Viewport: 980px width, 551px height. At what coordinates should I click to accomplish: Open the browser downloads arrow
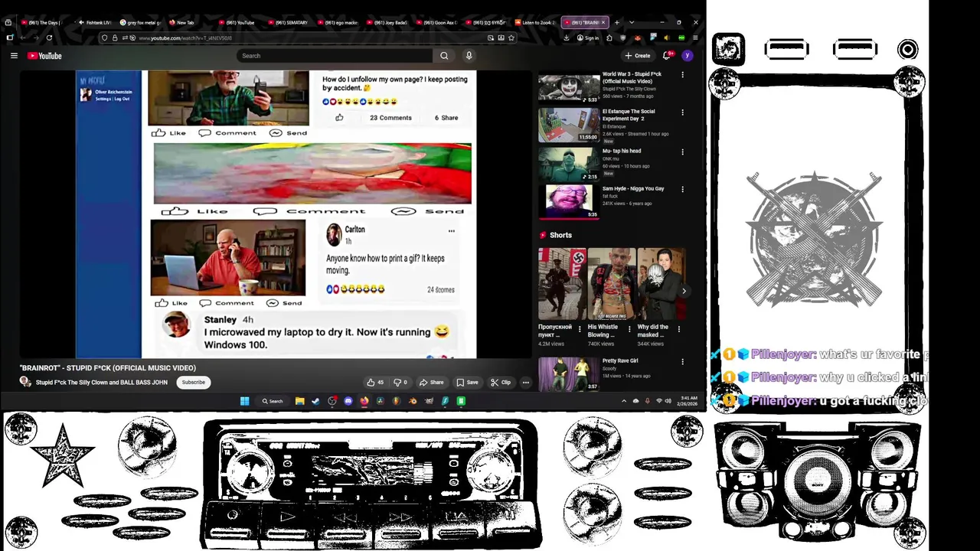coord(567,37)
